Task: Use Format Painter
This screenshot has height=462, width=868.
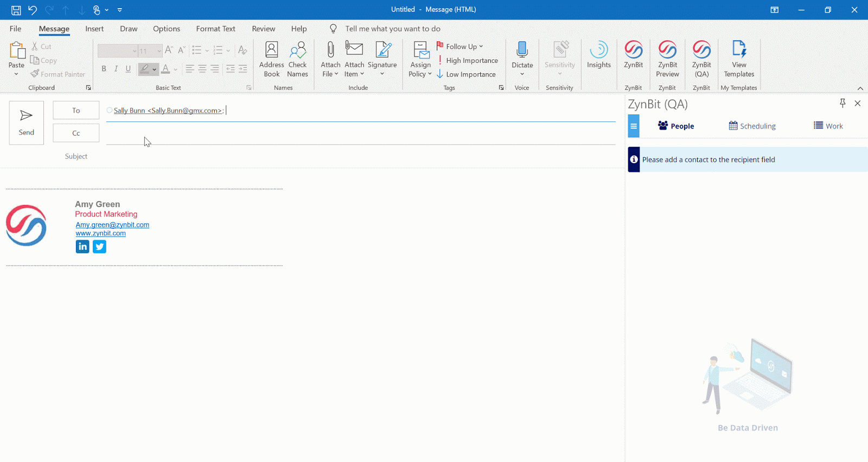Action: coord(58,74)
